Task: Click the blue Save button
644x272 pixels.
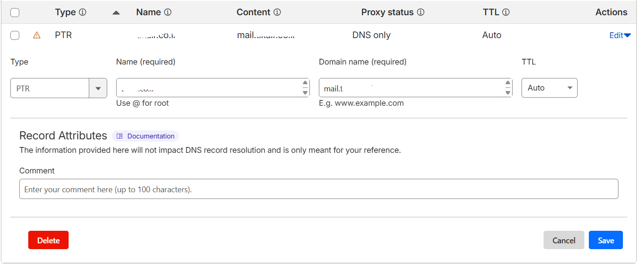Action: click(x=605, y=240)
